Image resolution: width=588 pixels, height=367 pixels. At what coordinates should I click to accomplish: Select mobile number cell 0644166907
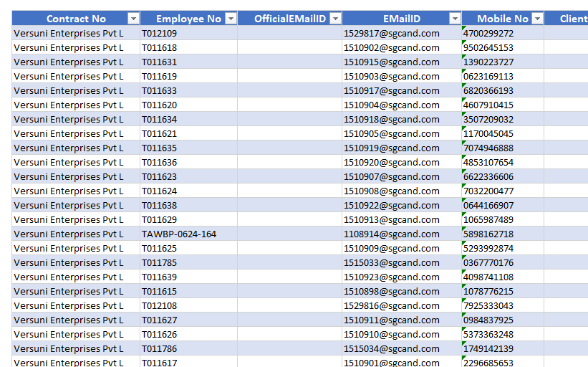point(503,205)
